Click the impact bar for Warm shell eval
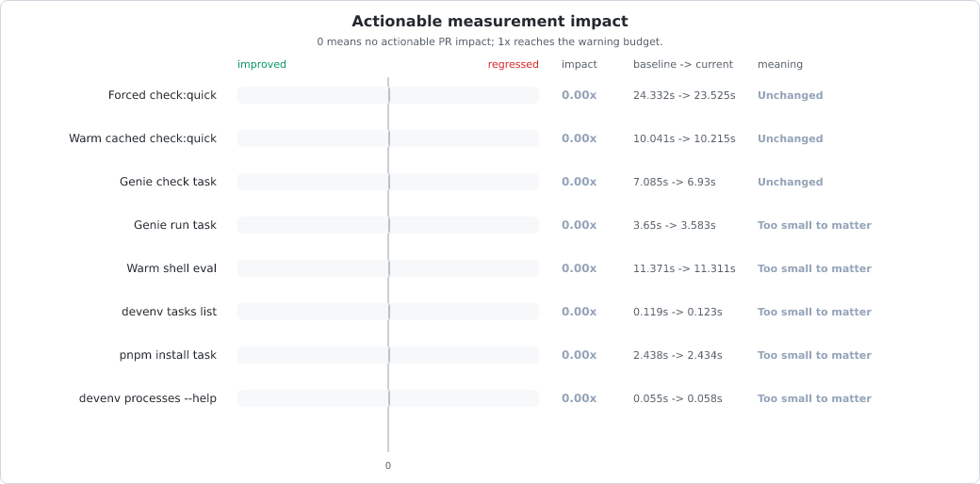Screen dimensions: 980x484 (388, 268)
